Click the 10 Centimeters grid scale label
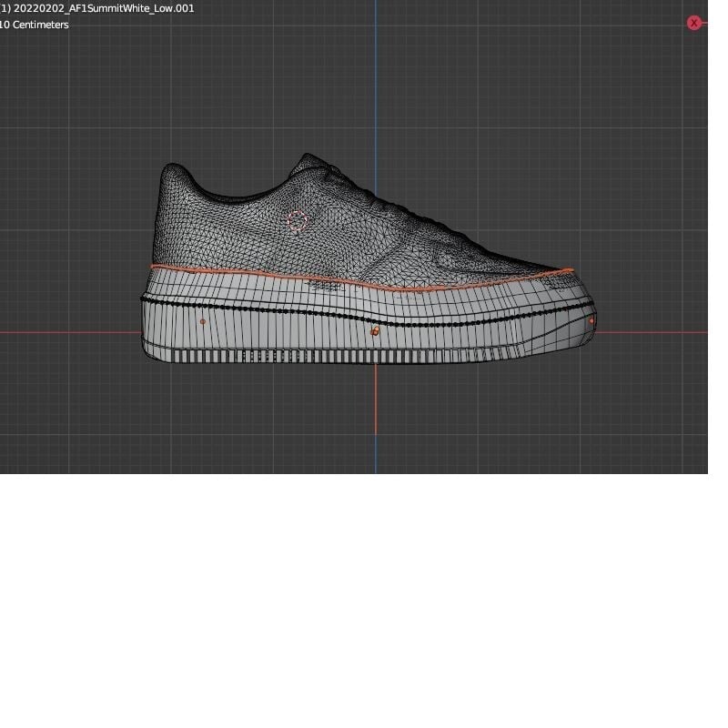The height and width of the screenshot is (728, 728). (35, 25)
